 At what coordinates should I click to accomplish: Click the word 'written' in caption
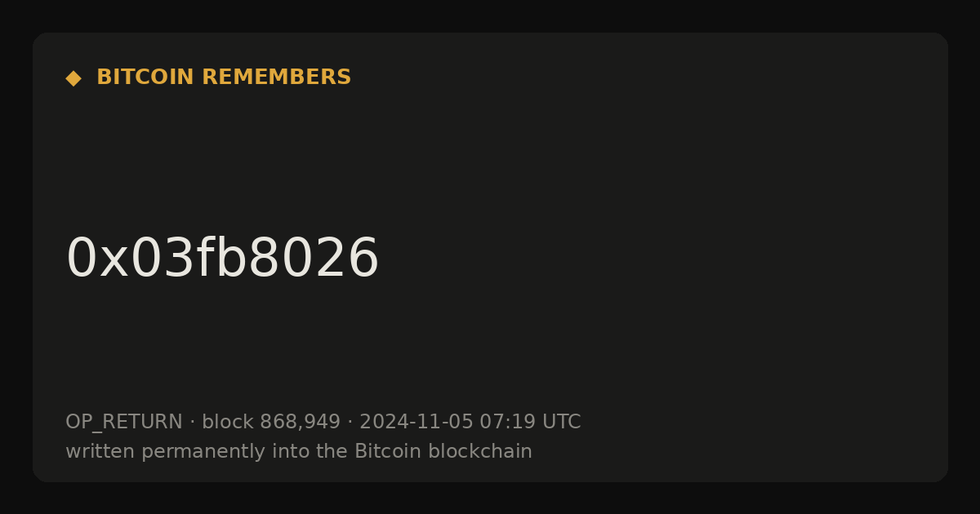click(x=100, y=451)
